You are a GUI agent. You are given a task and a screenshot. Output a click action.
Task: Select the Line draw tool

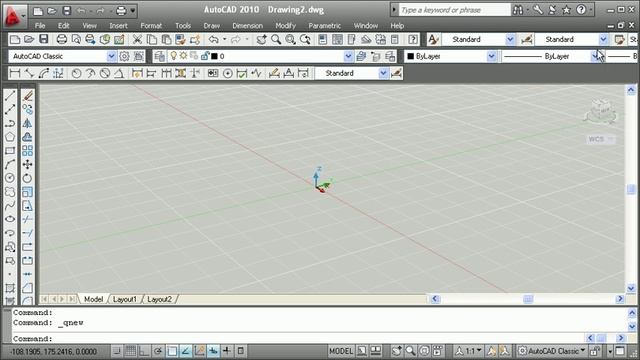coord(10,96)
